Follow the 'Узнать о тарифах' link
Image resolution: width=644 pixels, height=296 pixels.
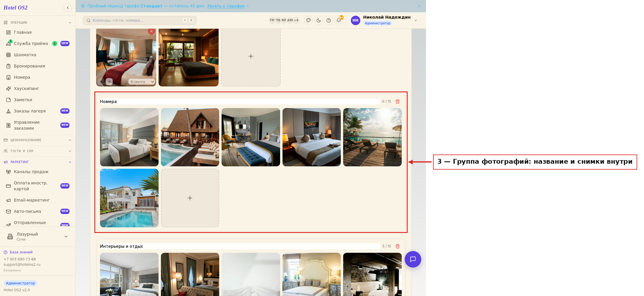click(x=226, y=6)
